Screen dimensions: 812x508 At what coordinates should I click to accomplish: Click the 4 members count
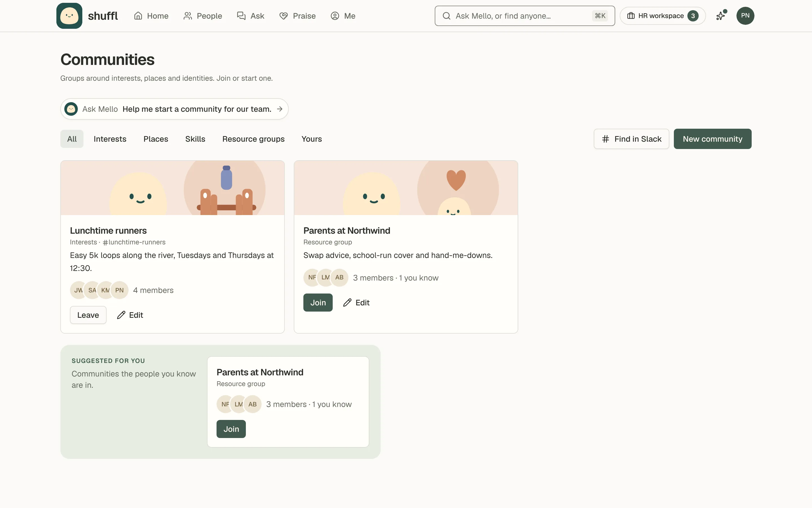[x=153, y=290]
